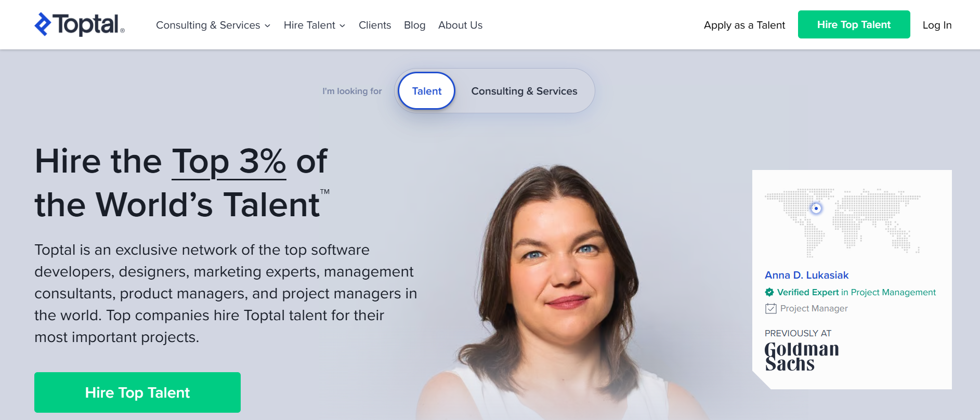Select the Talent toggle option
Viewport: 980px width, 420px height.
tap(427, 91)
